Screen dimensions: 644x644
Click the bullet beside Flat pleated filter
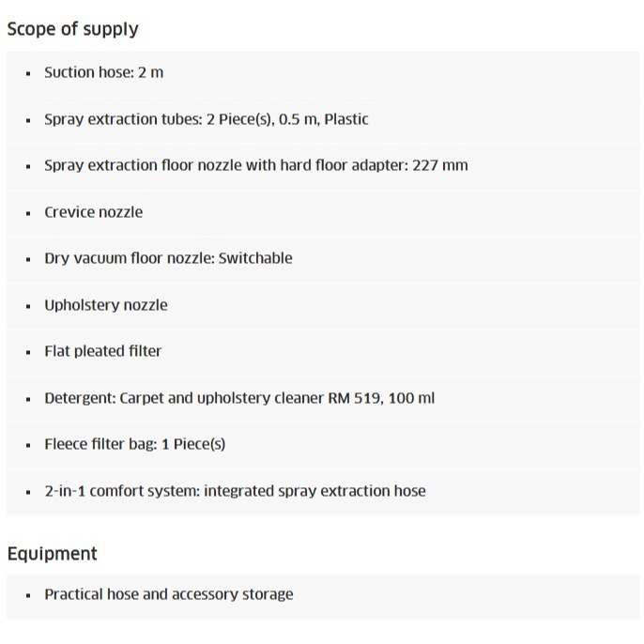[28, 352]
